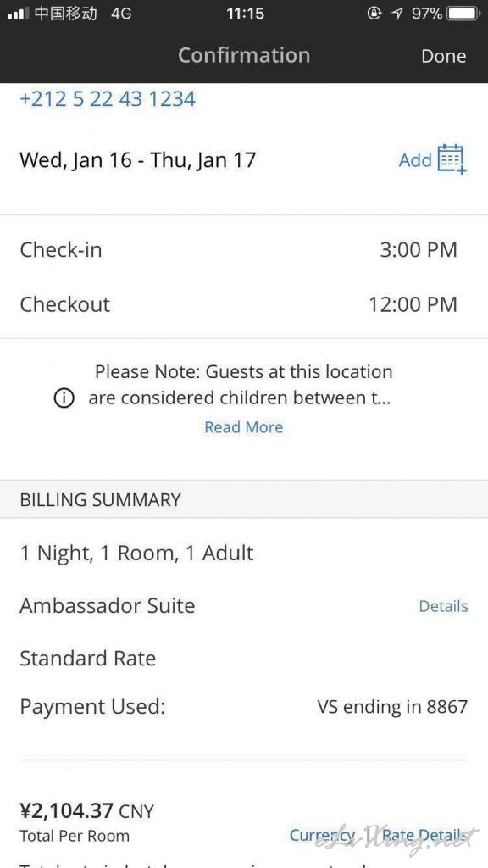Tap the Check-in 3:00 PM row
The height and width of the screenshot is (868, 488).
(244, 250)
